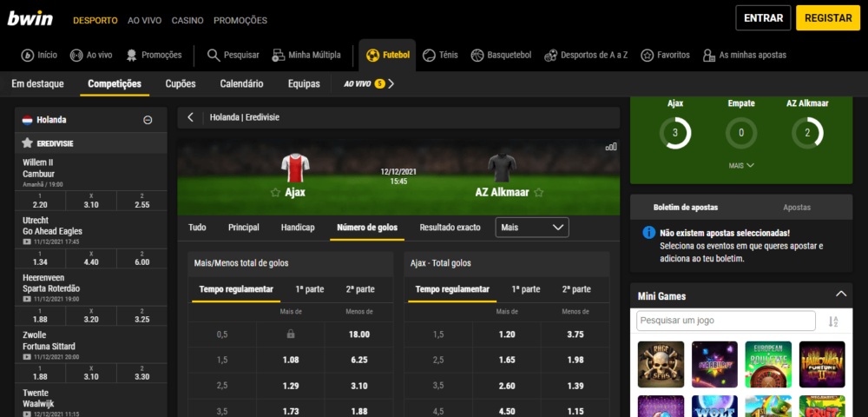The width and height of the screenshot is (868, 417).
Task: Toggle Eredivisie league favorite star
Action: (27, 143)
